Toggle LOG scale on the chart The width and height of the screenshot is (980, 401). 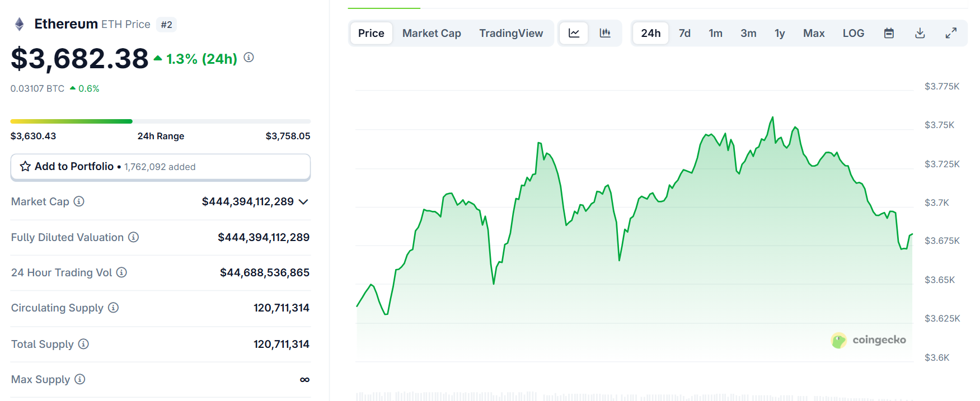click(854, 33)
